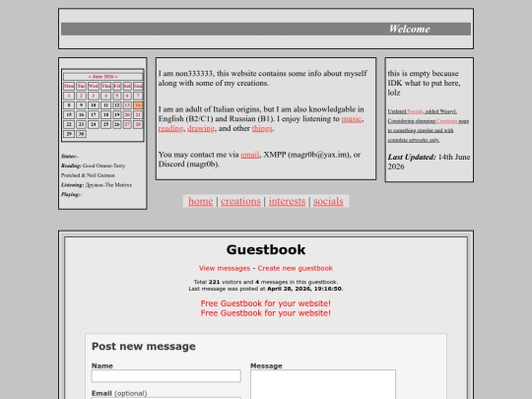
Task: Open Creations link in the update note
Action: [447, 121]
